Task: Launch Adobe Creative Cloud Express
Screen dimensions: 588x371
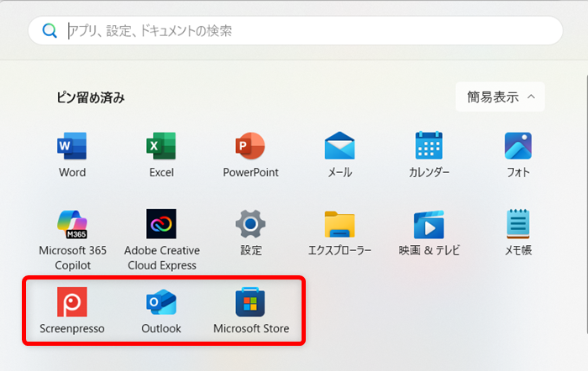Action: pyautogui.click(x=161, y=240)
